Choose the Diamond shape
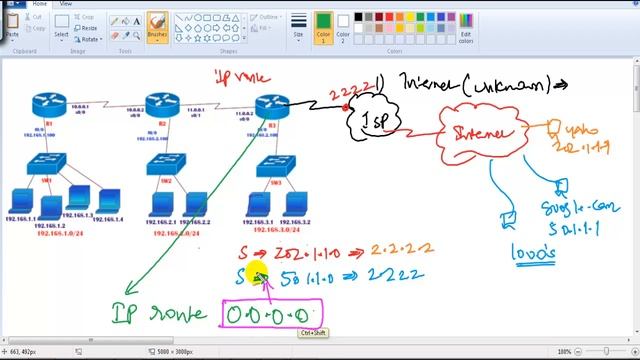Screen dimensions: 640x360 pos(188,28)
